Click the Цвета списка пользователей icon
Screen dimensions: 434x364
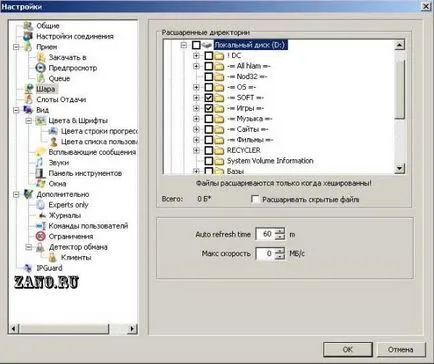point(53,142)
